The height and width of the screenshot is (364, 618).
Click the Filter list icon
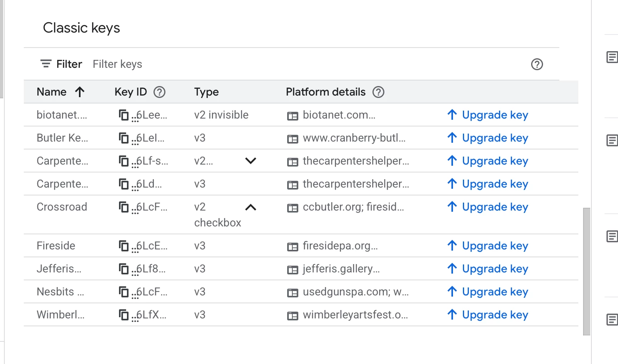(x=46, y=64)
